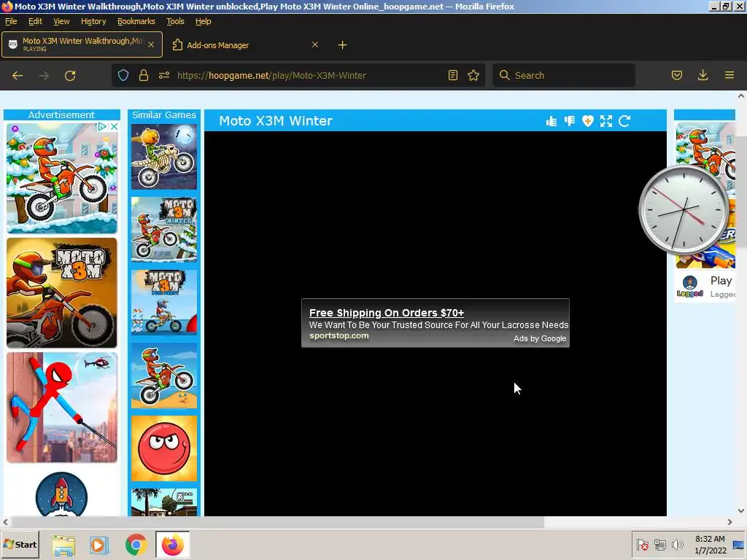The width and height of the screenshot is (747, 560).
Task: Click the rocket icon advertisement
Action: pos(61,494)
